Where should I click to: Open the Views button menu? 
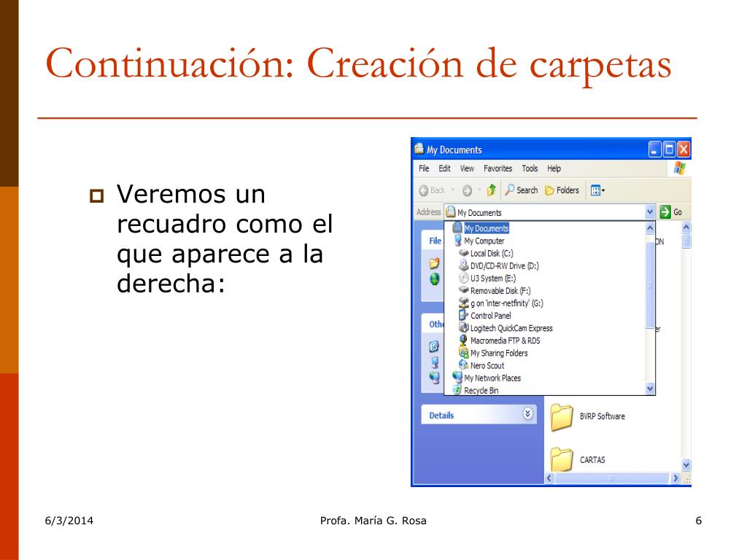(x=597, y=190)
